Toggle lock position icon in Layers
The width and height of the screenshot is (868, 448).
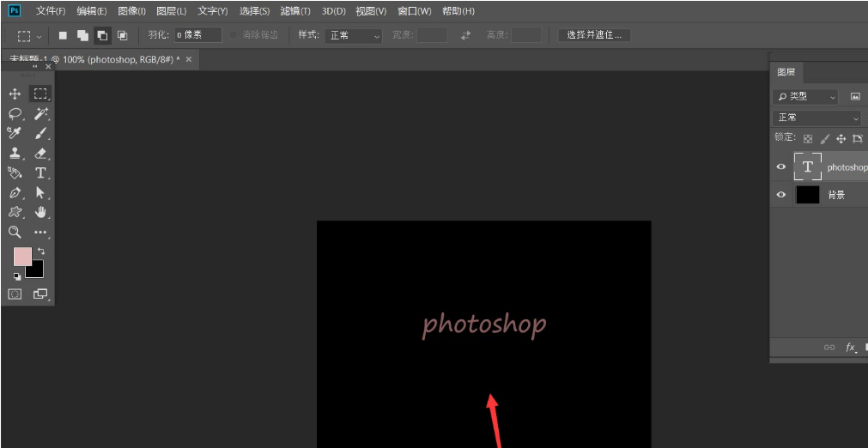click(x=841, y=138)
